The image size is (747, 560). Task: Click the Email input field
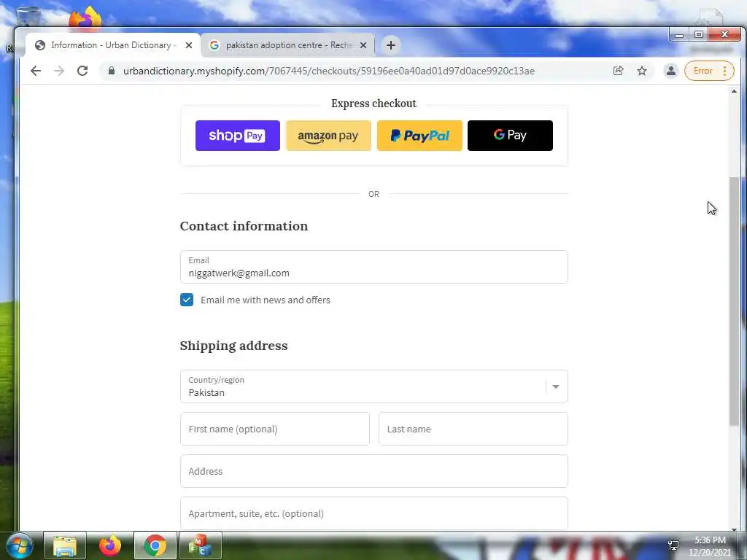pos(374,267)
